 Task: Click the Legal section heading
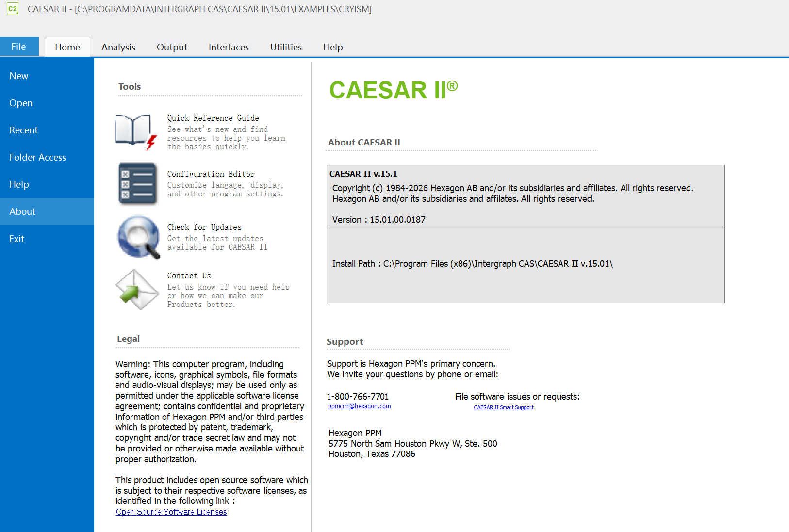tap(128, 339)
